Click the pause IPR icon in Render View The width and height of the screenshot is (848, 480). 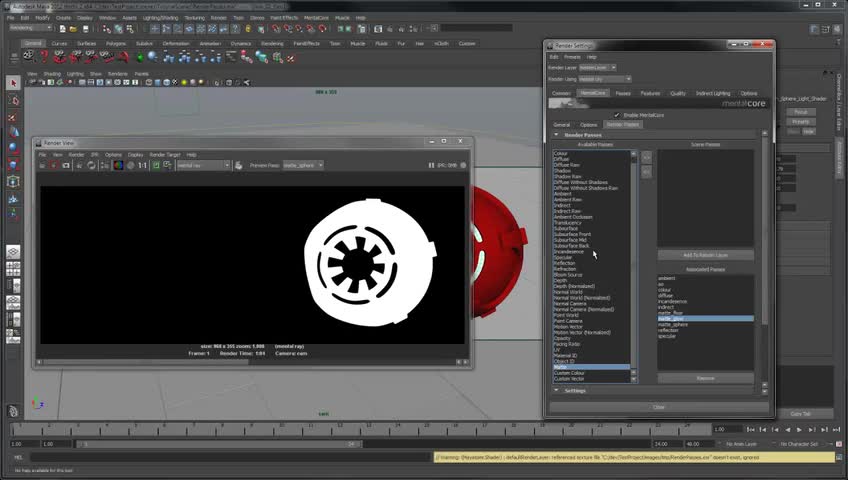pos(432,165)
